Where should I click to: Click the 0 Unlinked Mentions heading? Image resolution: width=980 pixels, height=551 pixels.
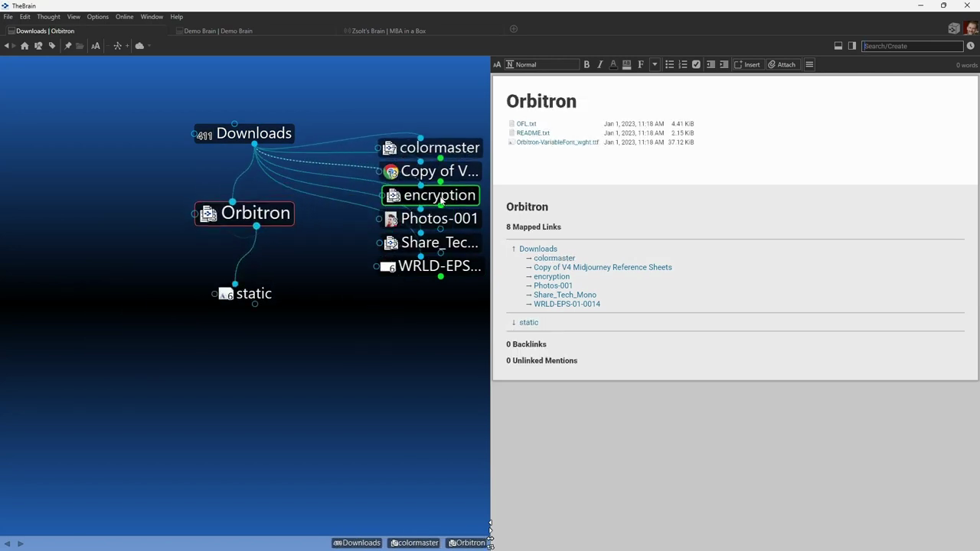(542, 360)
